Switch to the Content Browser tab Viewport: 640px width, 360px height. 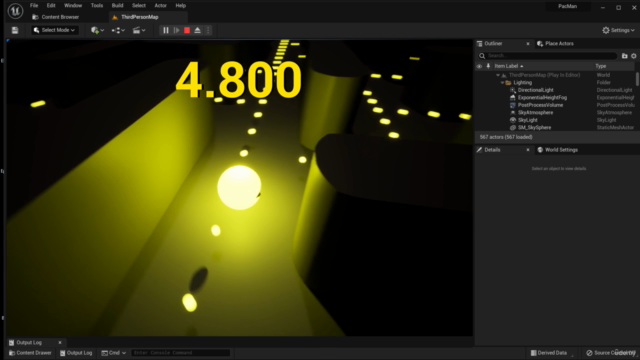tap(56, 17)
